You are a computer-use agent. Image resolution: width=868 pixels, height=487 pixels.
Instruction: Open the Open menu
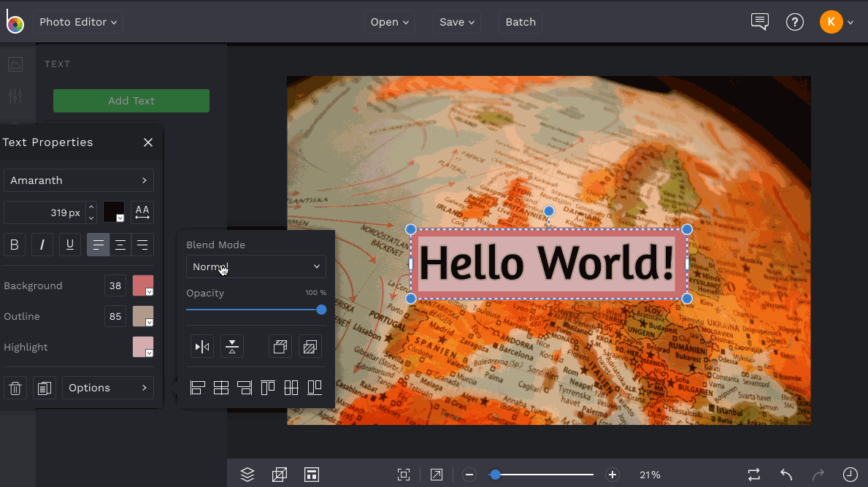[x=390, y=22]
